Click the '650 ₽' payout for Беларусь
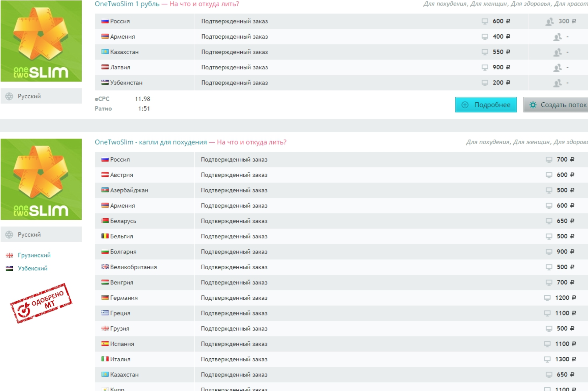 click(565, 221)
